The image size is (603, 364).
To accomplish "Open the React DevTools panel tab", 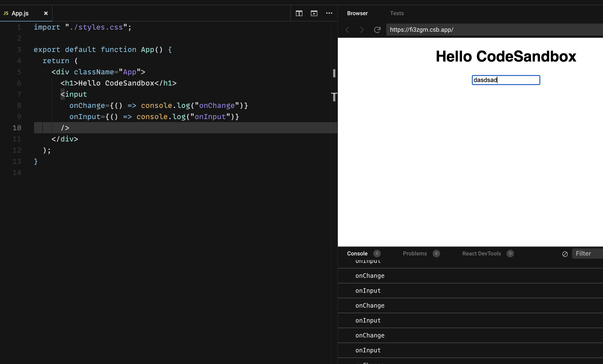I will tap(481, 253).
